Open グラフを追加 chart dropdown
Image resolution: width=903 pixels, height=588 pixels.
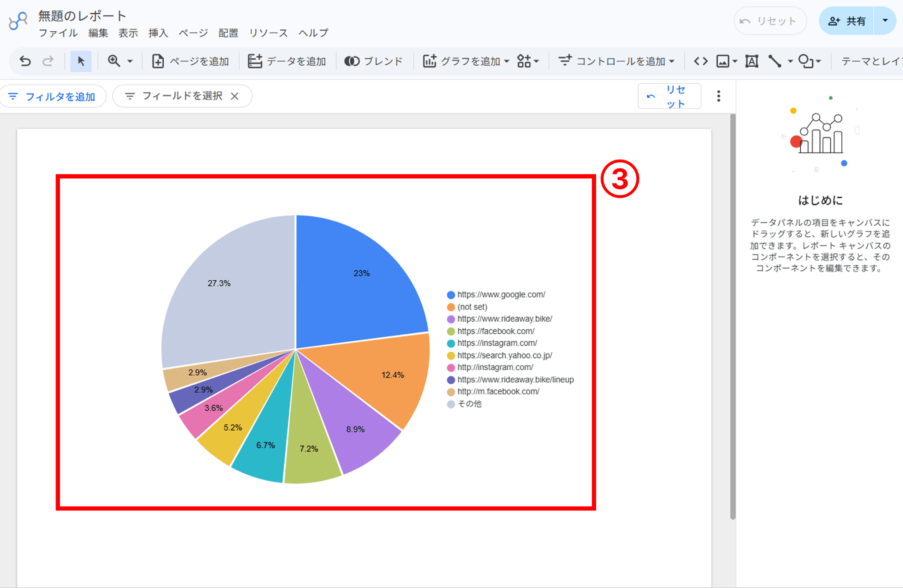pyautogui.click(x=466, y=61)
